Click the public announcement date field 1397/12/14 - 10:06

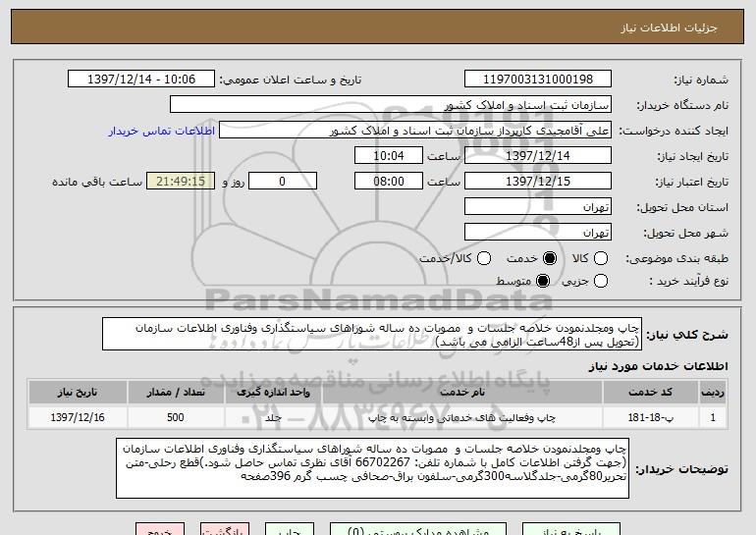[x=141, y=80]
